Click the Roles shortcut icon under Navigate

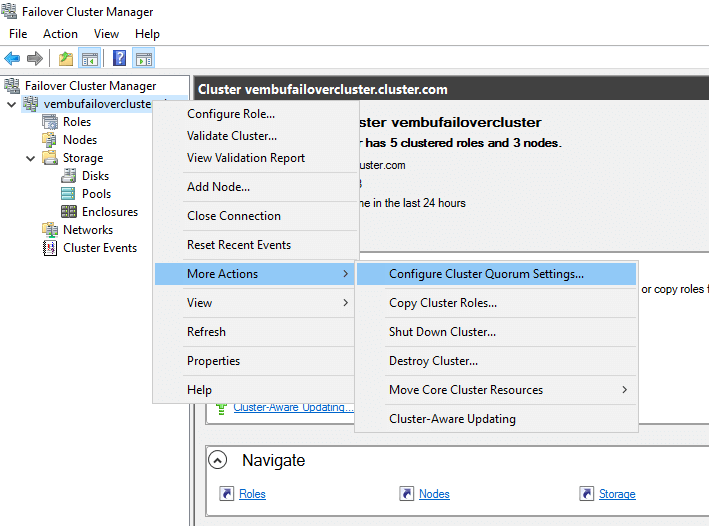click(227, 493)
